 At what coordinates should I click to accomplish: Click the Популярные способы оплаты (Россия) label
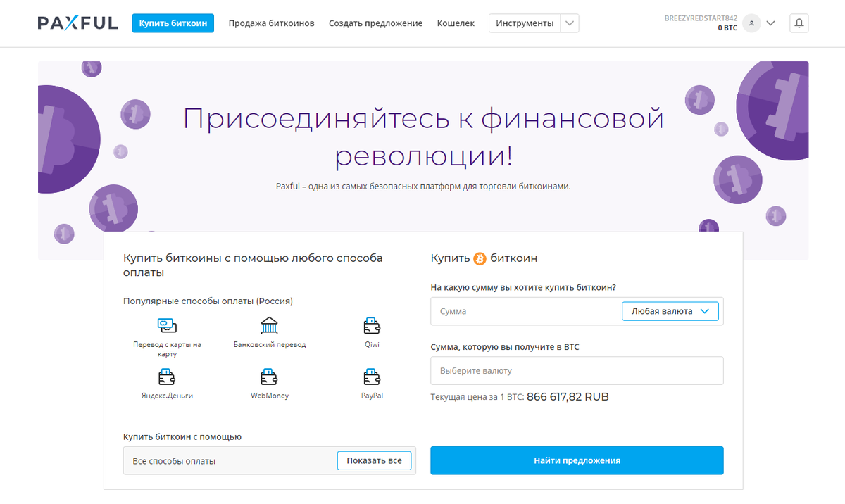pyautogui.click(x=208, y=301)
